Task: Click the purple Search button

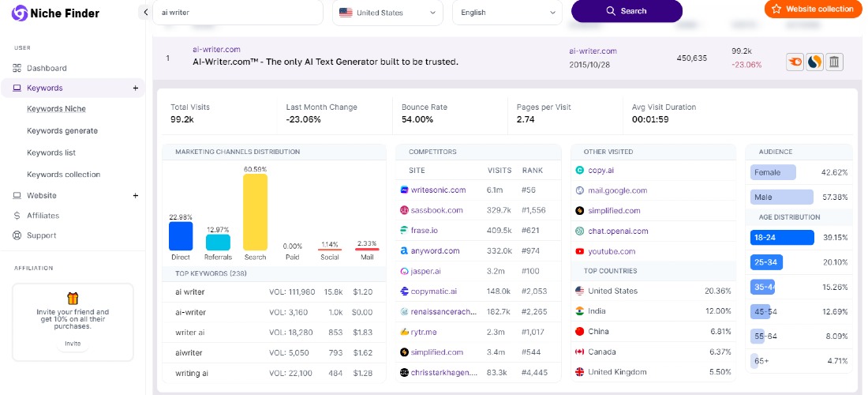Action: tap(627, 11)
